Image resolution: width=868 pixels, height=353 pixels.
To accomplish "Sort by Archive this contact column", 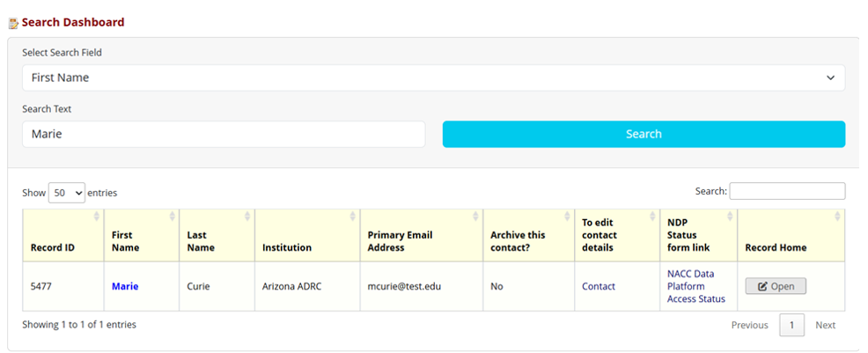I will coord(529,236).
